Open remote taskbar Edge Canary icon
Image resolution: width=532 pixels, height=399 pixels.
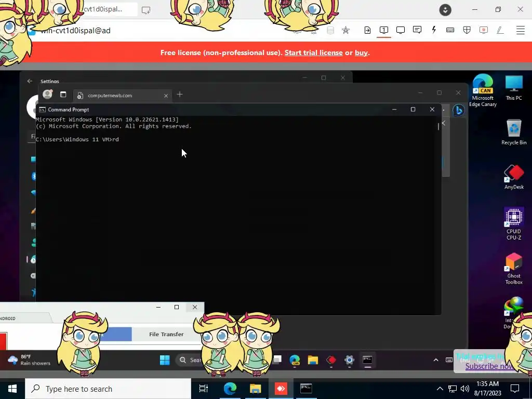click(x=295, y=360)
